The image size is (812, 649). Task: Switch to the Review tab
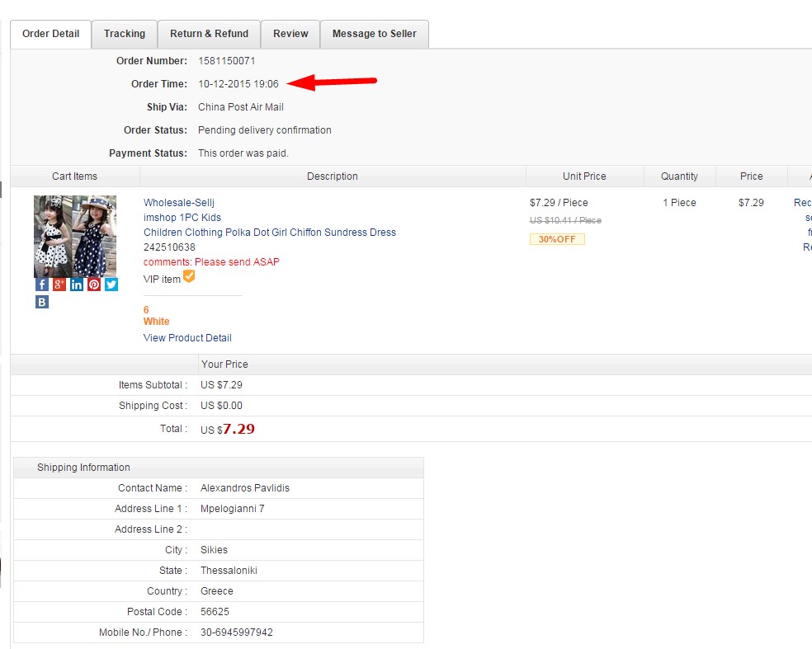point(290,34)
